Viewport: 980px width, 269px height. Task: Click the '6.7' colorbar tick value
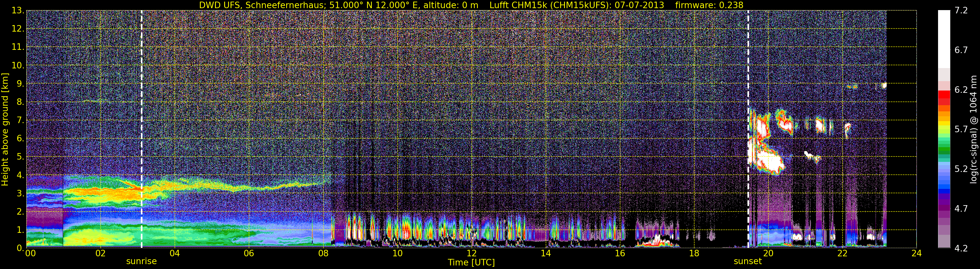click(961, 50)
